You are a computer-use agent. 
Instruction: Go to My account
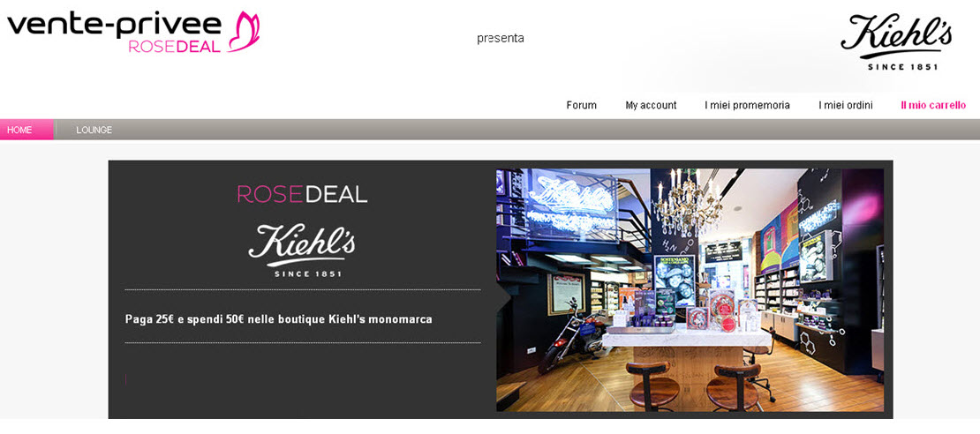pos(651,106)
